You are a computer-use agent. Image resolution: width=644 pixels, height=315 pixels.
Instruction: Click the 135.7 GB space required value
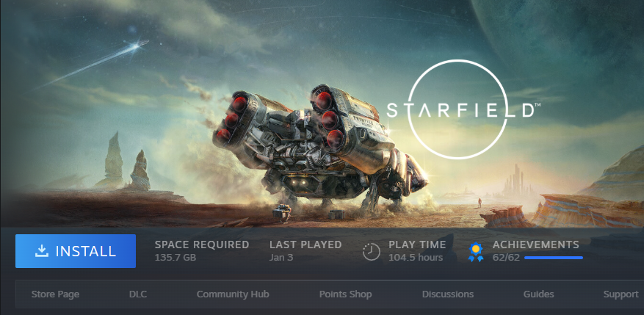[x=176, y=258]
